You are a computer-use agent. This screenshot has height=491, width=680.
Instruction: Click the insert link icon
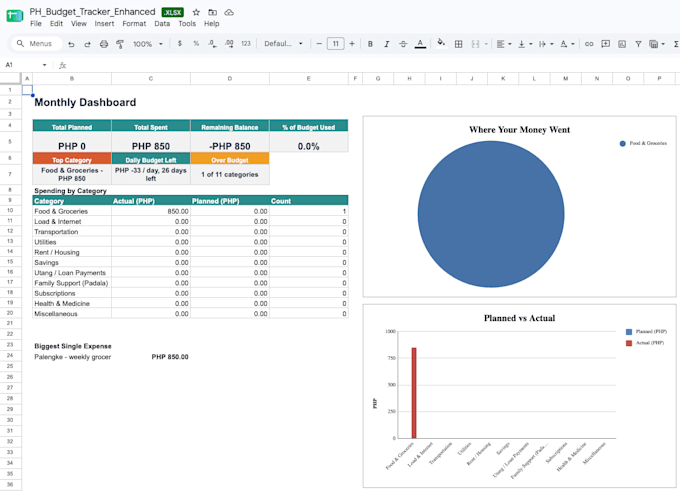(x=588, y=44)
